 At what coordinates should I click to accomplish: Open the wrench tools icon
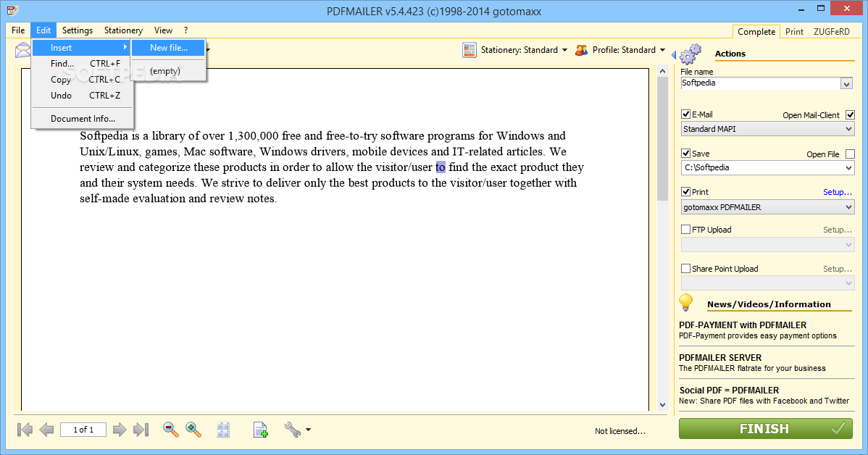tap(292, 430)
